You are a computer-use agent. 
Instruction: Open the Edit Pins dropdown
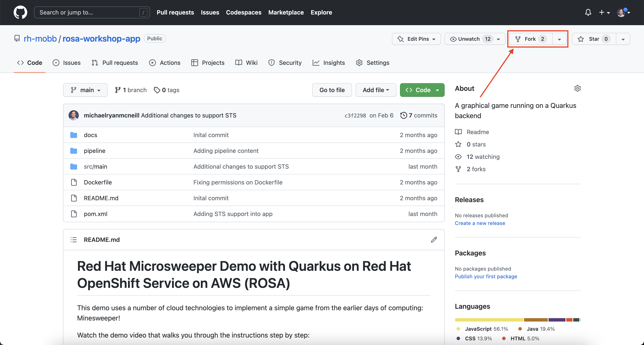point(416,39)
